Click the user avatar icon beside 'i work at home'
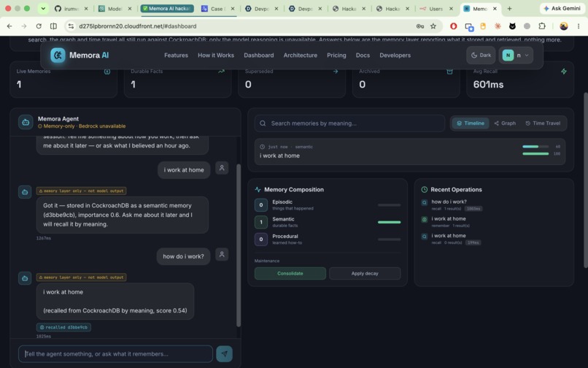 [222, 168]
